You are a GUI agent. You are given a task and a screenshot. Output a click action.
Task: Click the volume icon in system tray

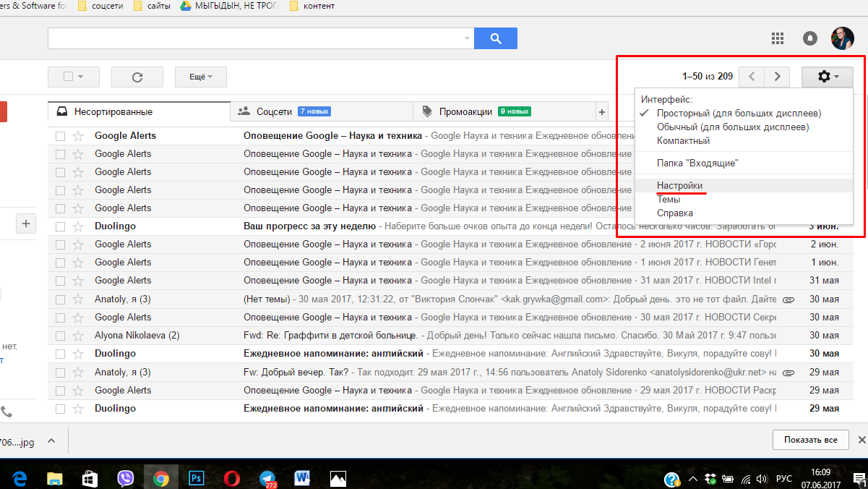pyautogui.click(x=762, y=479)
